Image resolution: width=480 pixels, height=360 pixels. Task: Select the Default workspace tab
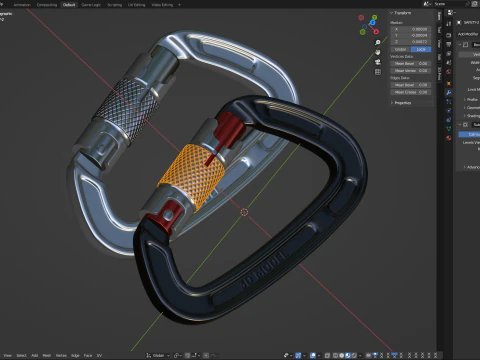tap(69, 5)
